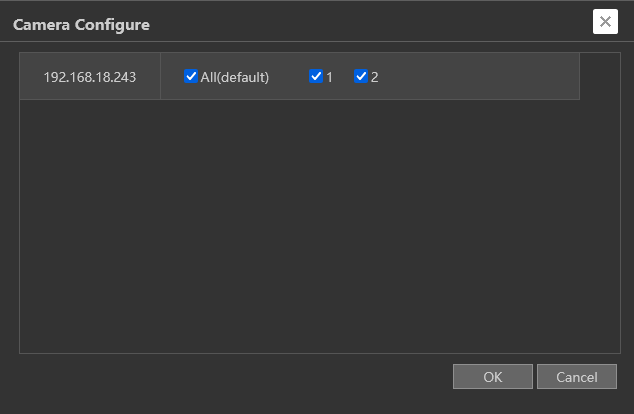634x414 pixels.
Task: Click the OK button
Action: click(492, 377)
